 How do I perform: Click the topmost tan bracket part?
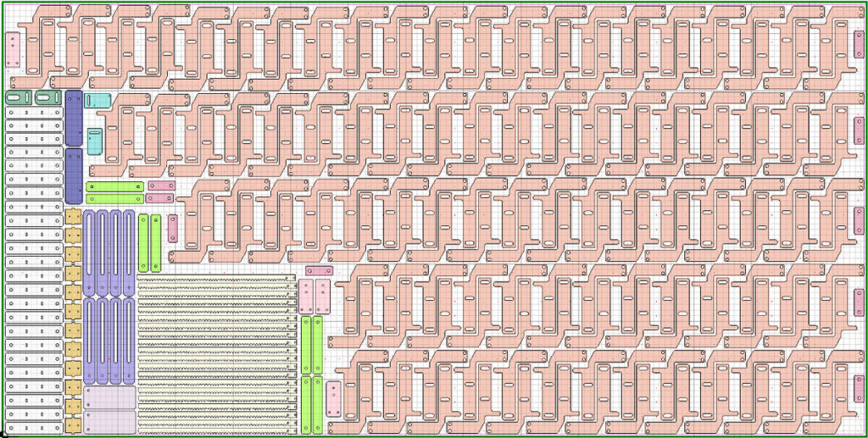point(73,217)
